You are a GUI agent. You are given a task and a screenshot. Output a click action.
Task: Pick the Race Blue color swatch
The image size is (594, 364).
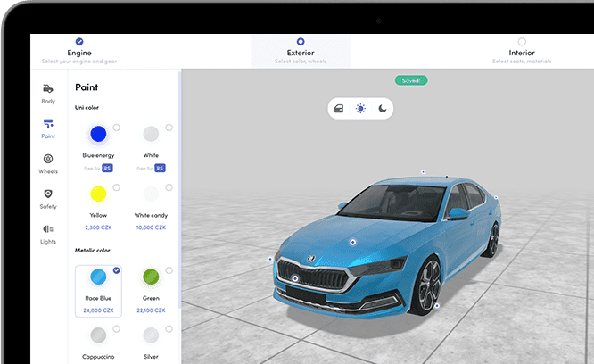click(x=98, y=277)
